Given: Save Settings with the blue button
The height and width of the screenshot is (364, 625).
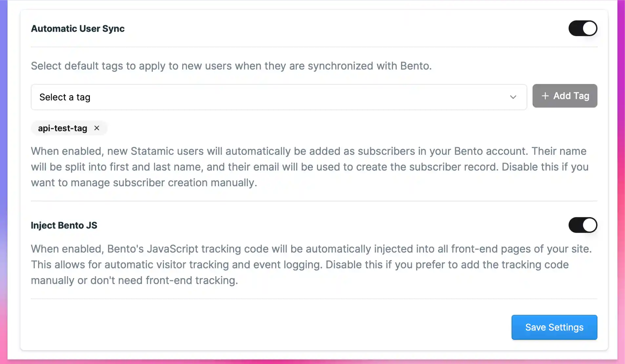Looking at the screenshot, I should (x=554, y=327).
